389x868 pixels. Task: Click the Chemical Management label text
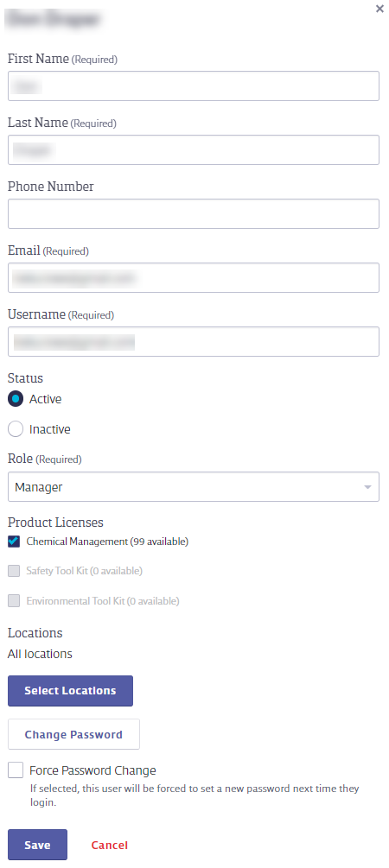[x=77, y=542]
